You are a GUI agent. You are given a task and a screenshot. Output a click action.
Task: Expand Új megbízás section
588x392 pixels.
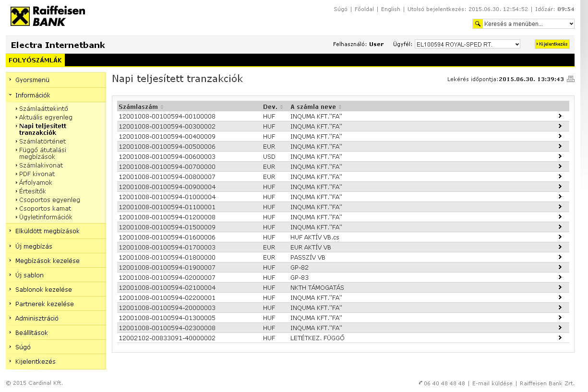tap(56, 246)
